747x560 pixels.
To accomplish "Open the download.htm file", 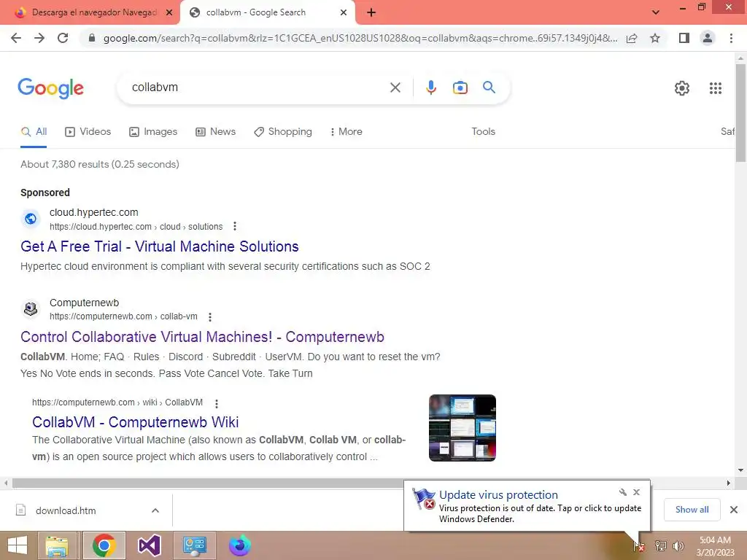I will coord(66,510).
